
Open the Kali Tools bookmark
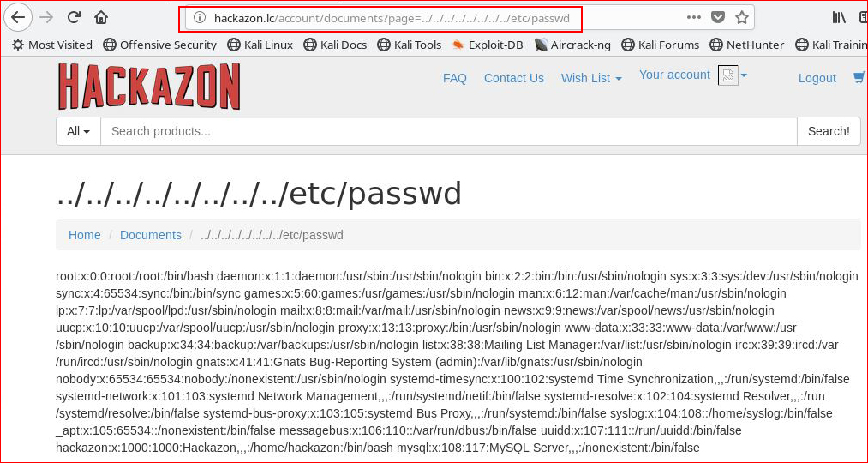click(x=409, y=45)
